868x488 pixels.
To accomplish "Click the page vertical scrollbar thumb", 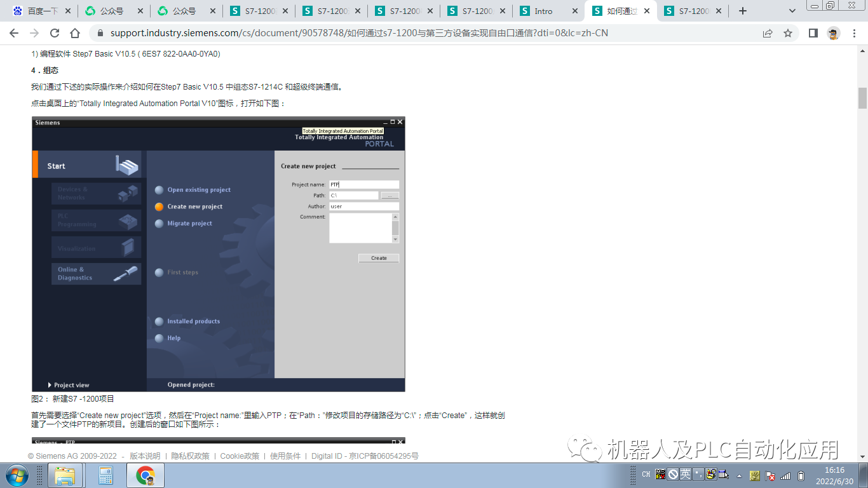I will pyautogui.click(x=862, y=98).
